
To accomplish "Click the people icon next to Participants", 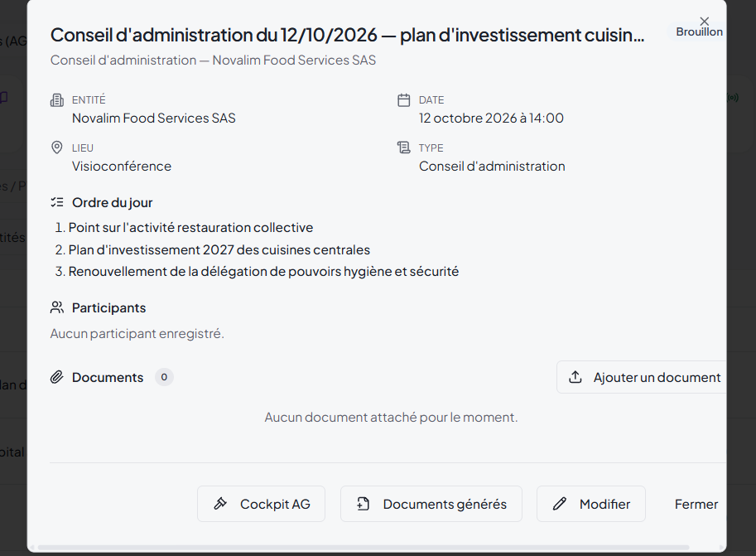I will (57, 307).
